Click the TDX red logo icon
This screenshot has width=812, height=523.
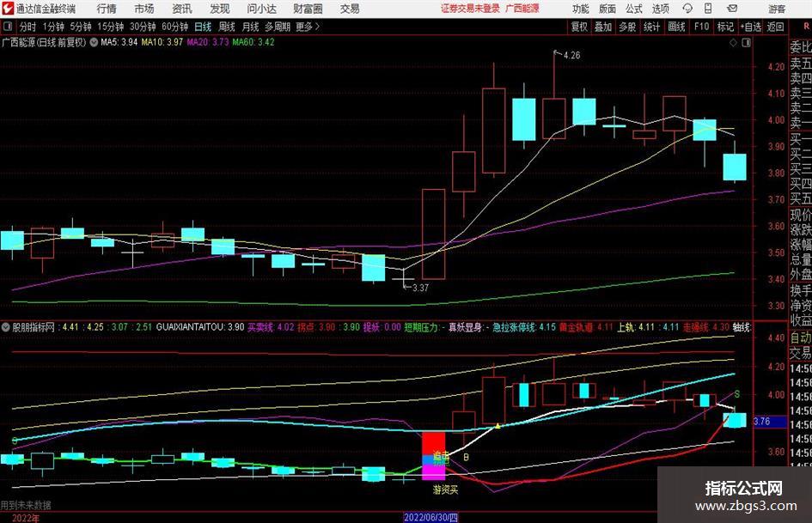[x=7, y=9]
